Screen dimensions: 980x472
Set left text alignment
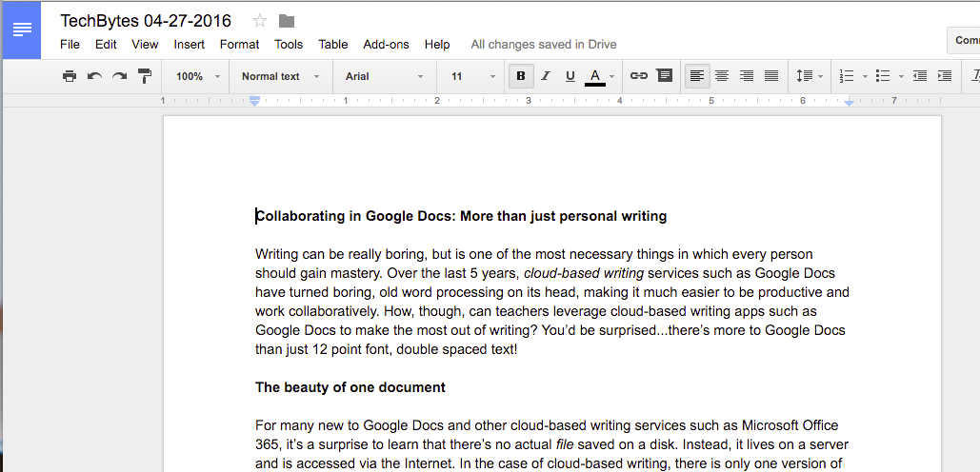(x=697, y=76)
